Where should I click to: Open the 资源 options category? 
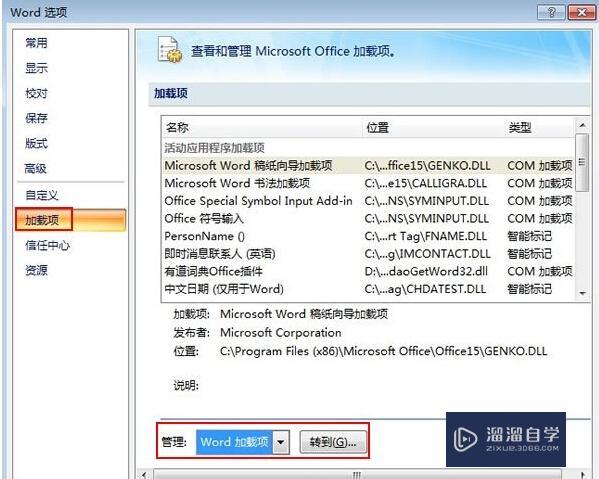(36, 270)
